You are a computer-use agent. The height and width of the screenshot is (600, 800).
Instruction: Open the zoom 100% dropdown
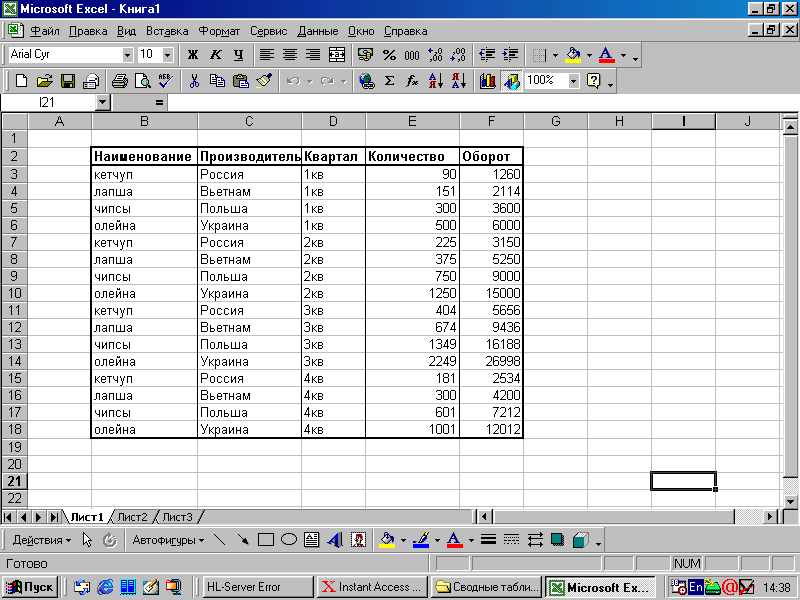[574, 81]
